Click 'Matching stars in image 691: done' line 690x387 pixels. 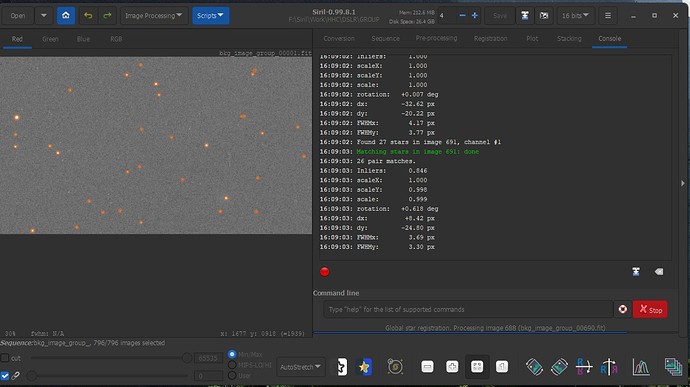pos(417,151)
